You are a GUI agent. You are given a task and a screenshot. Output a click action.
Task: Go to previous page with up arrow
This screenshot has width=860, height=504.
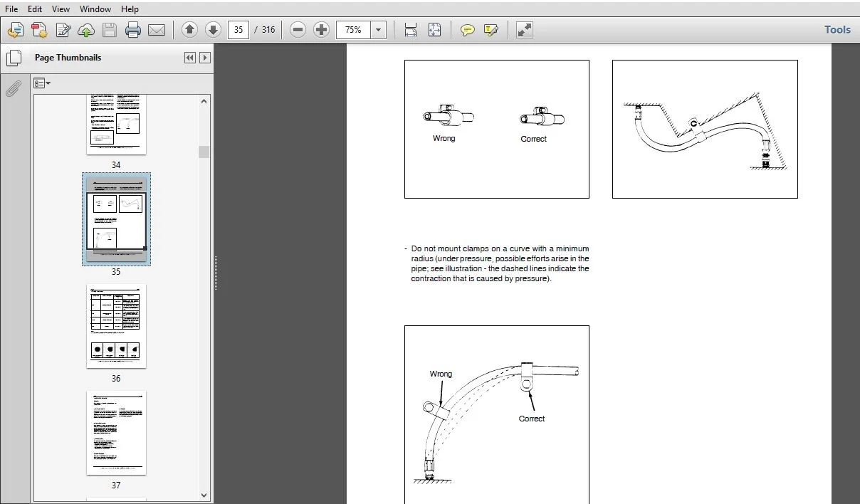[x=189, y=30]
